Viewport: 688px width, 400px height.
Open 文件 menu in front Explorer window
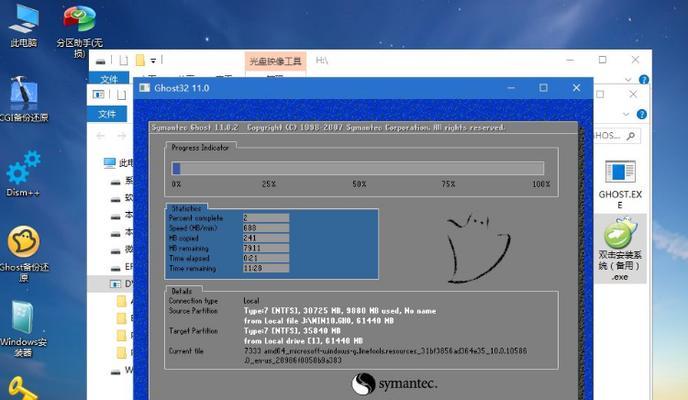pos(107,114)
